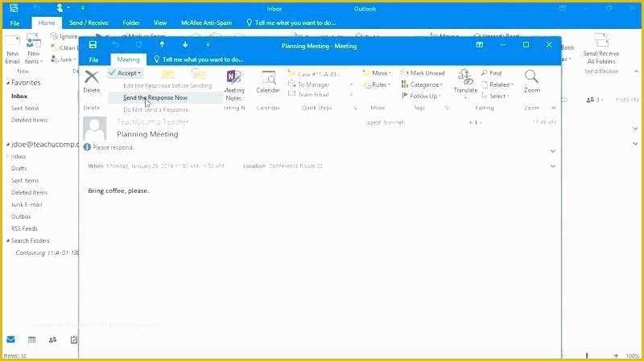Screen dimensions: 644x361
Task: Click the Save icon in meeting window
Action: pyautogui.click(x=93, y=45)
